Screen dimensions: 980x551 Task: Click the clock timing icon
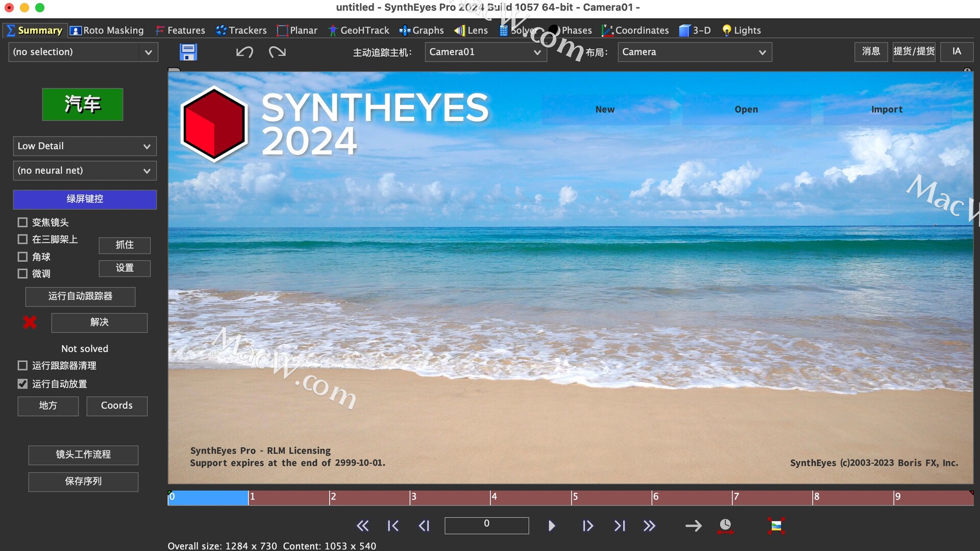725,525
